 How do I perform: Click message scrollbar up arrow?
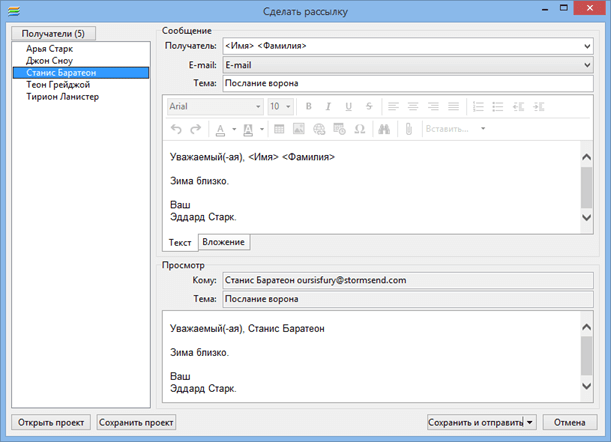[x=586, y=157]
